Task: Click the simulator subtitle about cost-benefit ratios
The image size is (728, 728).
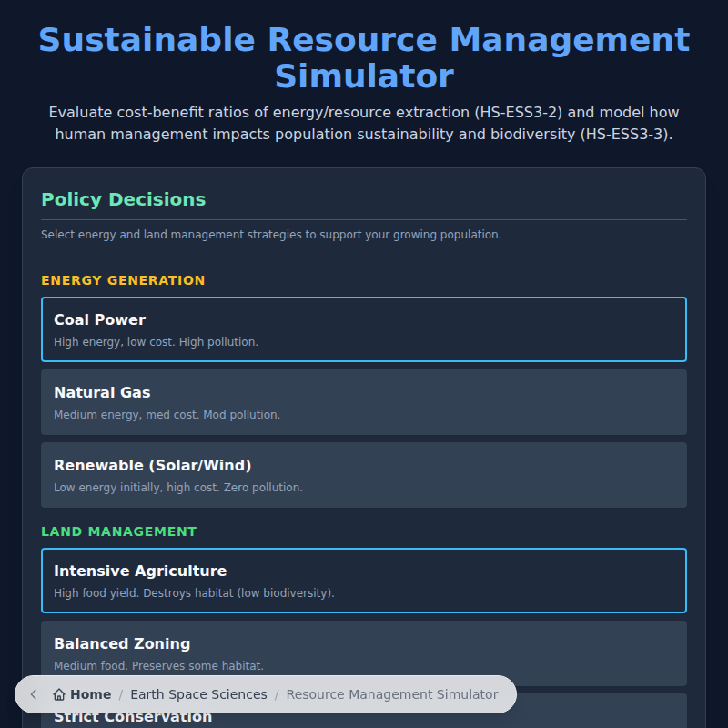Action: (x=364, y=123)
